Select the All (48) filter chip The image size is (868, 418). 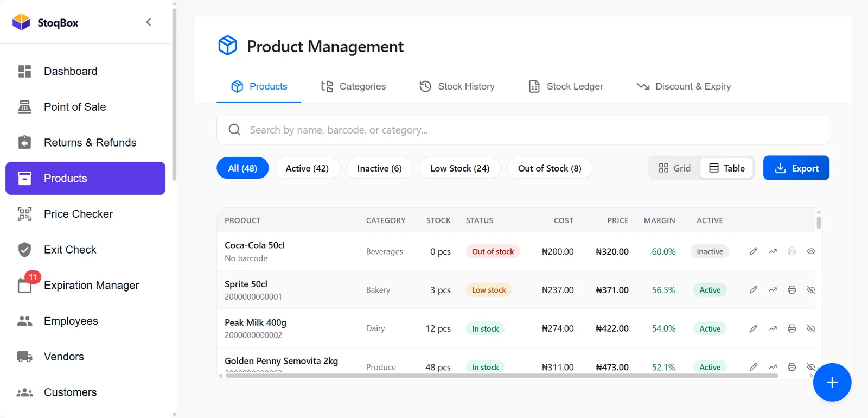(242, 168)
